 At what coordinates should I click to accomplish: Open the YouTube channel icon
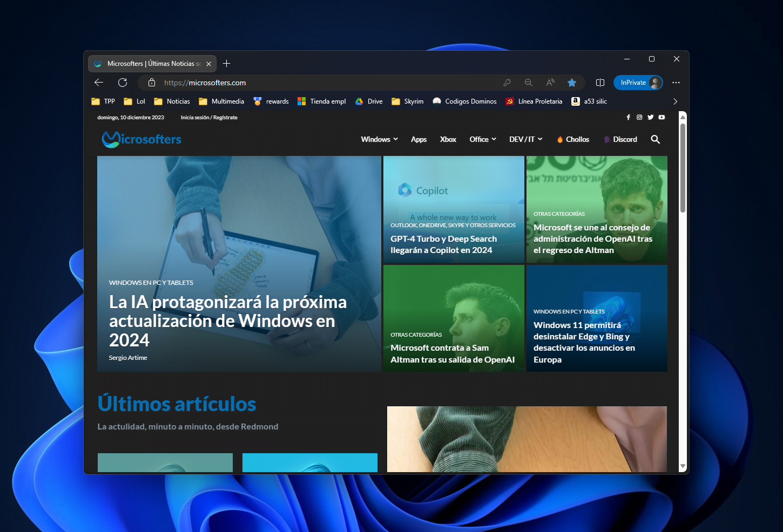[661, 117]
